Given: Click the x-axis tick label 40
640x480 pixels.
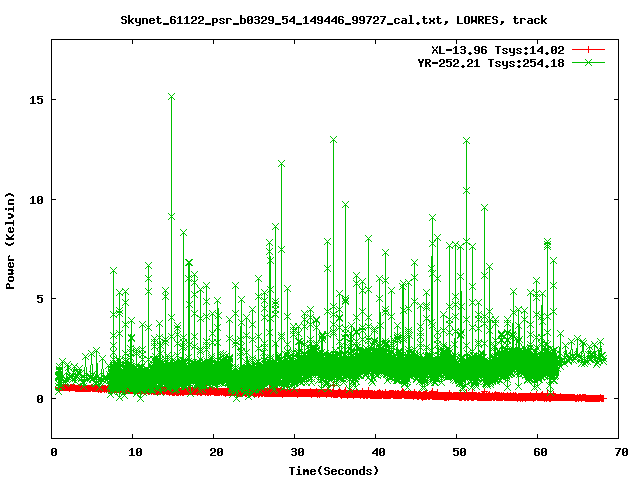Looking at the screenshot, I should (x=378, y=452).
